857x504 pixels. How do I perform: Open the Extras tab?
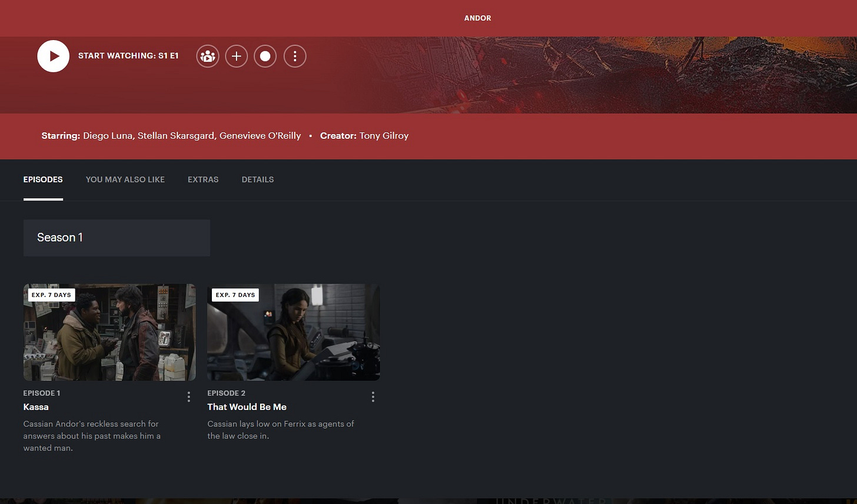203,179
